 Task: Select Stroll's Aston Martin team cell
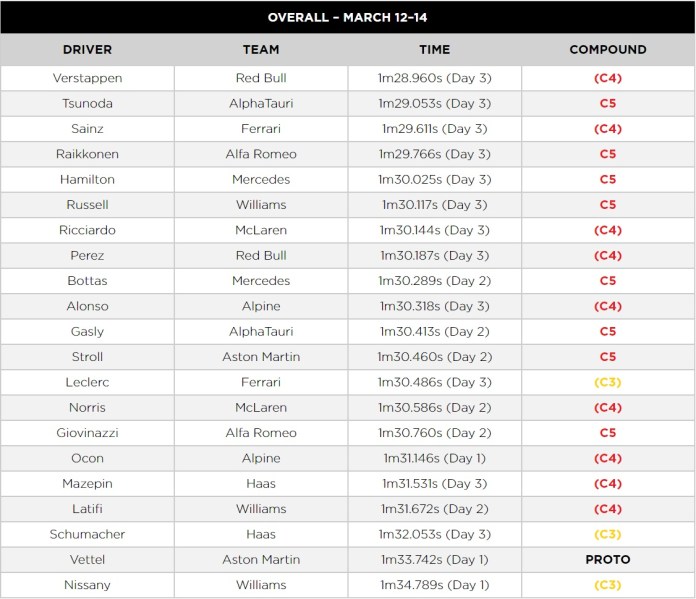tap(261, 357)
